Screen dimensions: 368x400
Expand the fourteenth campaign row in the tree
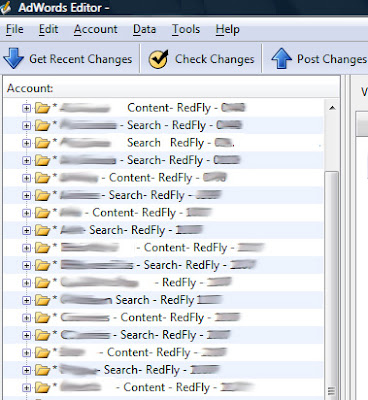pyautogui.click(x=26, y=335)
